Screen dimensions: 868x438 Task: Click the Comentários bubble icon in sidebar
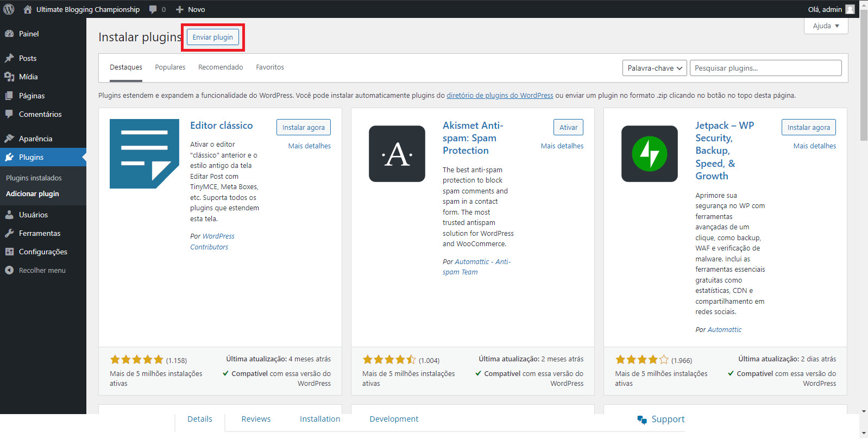[9, 114]
